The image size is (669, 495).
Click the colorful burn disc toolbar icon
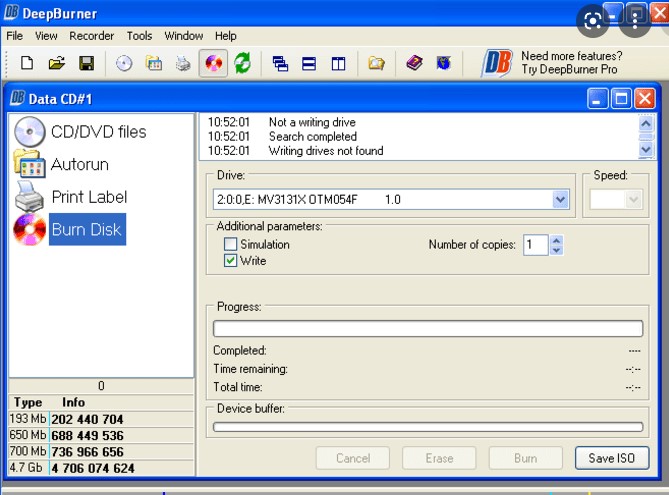point(213,63)
